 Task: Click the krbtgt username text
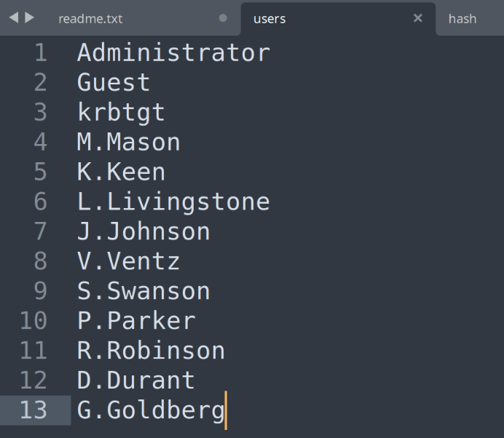point(121,113)
